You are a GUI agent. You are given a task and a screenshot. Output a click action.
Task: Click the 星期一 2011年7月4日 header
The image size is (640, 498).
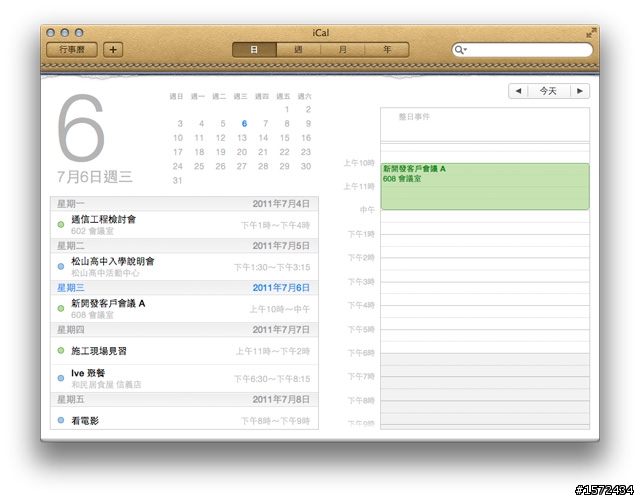click(184, 204)
